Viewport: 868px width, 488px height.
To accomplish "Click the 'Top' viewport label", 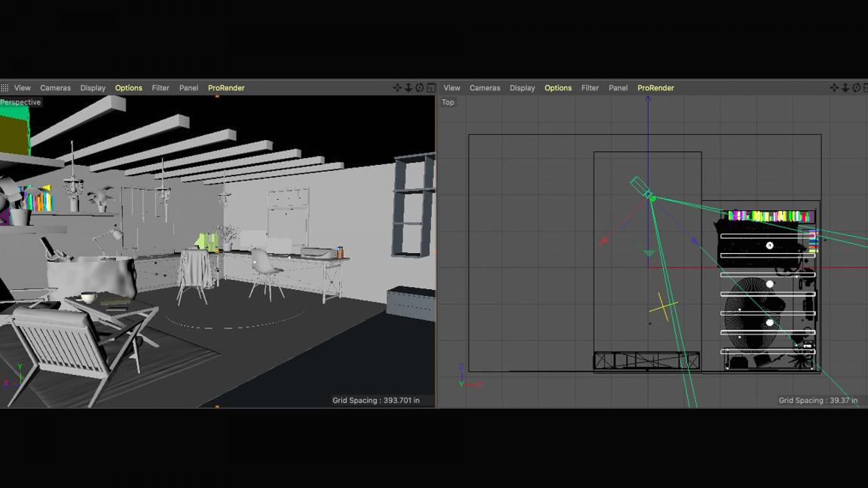I will [448, 102].
